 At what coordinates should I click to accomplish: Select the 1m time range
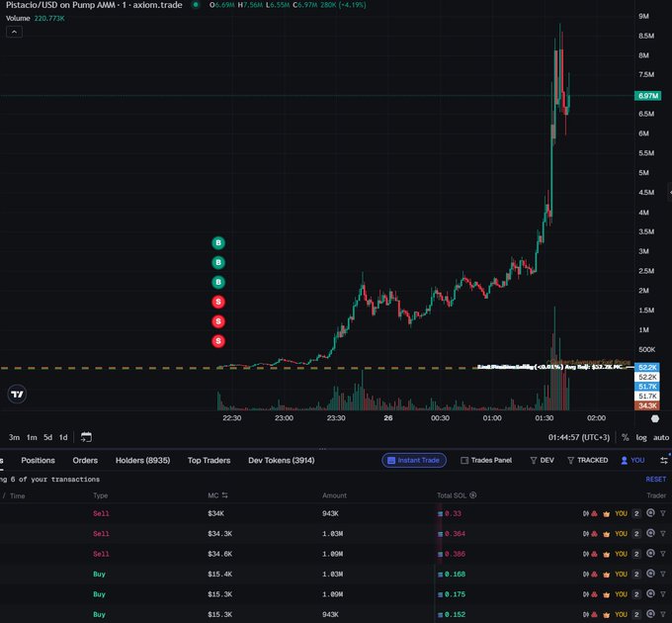(32, 437)
